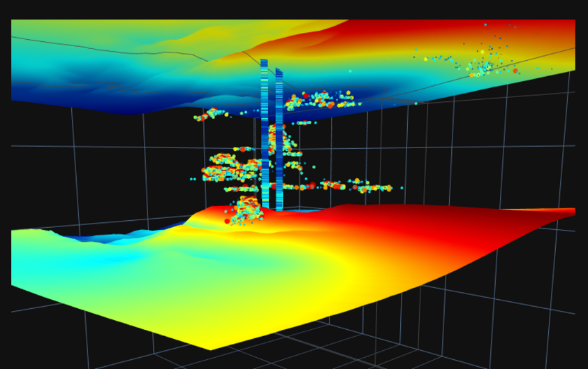Click the grid floor at the bottom right
This screenshot has width=588, height=369.
[x=489, y=335]
